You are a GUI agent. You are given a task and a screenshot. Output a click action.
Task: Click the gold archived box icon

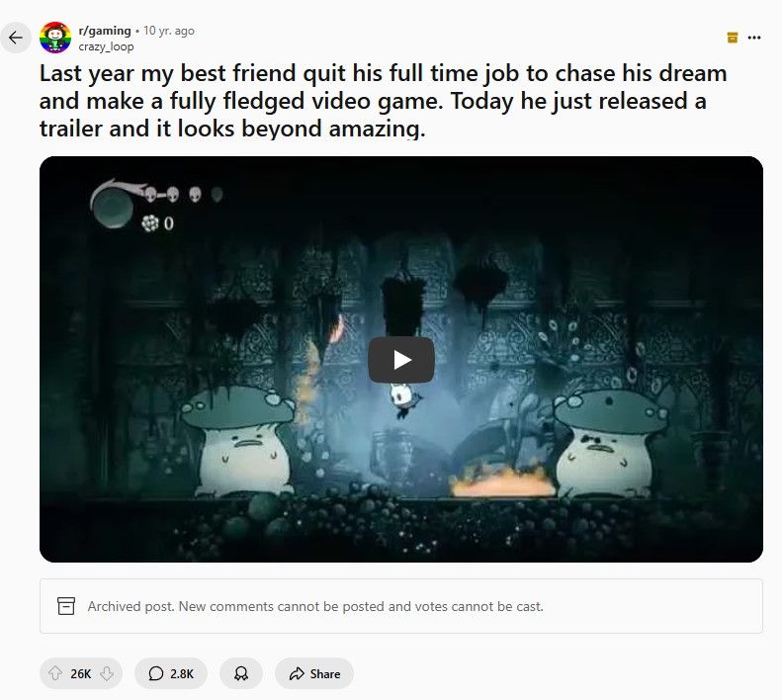coord(733,38)
